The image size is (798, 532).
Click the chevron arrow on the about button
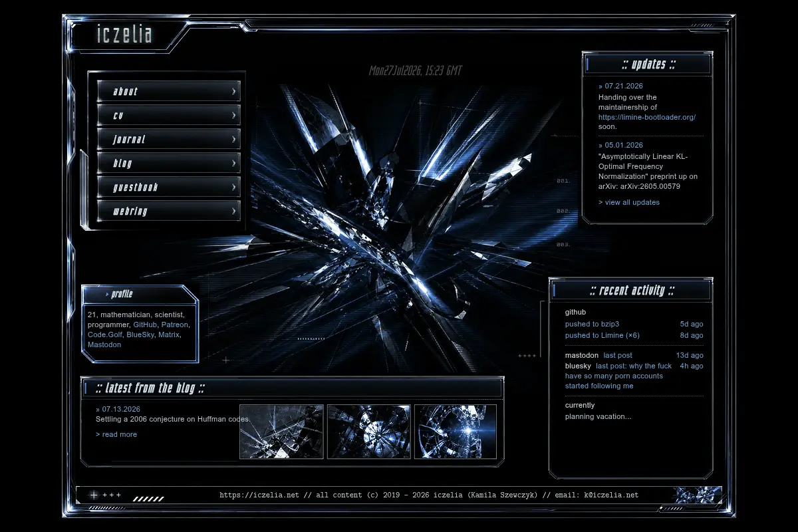click(233, 91)
